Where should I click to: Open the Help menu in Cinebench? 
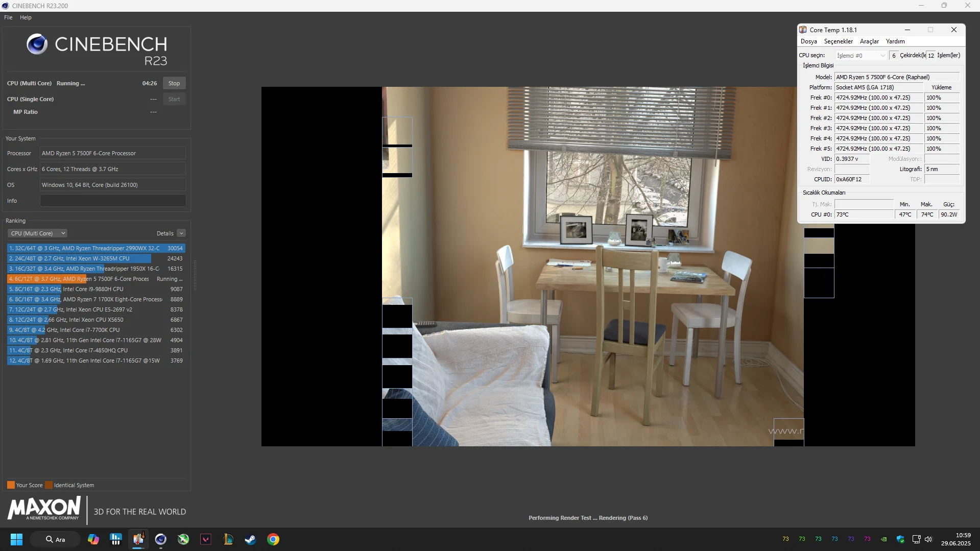(26, 17)
